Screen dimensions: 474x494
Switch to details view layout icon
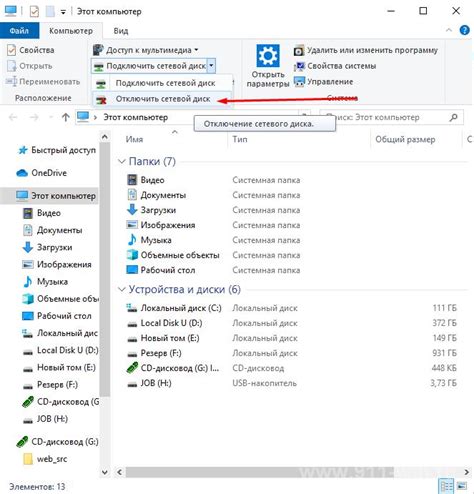tap(446, 486)
